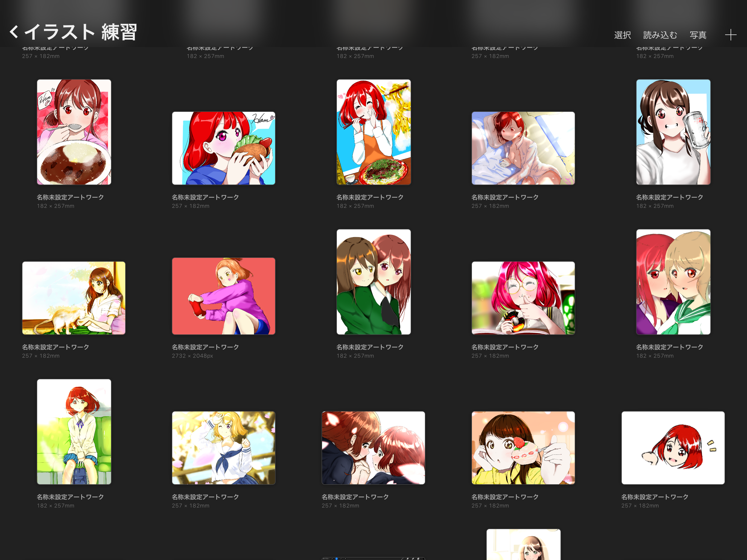747x560 pixels.
Task: Open artwork of two girls in green uniform
Action: pyautogui.click(x=373, y=282)
